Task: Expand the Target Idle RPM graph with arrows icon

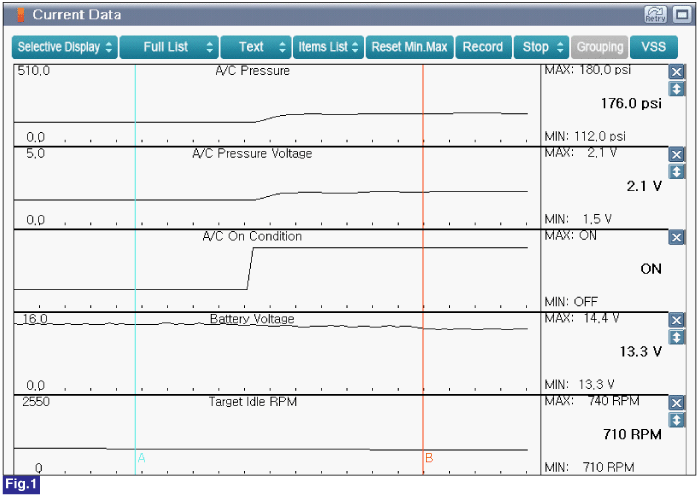Action: (676, 420)
